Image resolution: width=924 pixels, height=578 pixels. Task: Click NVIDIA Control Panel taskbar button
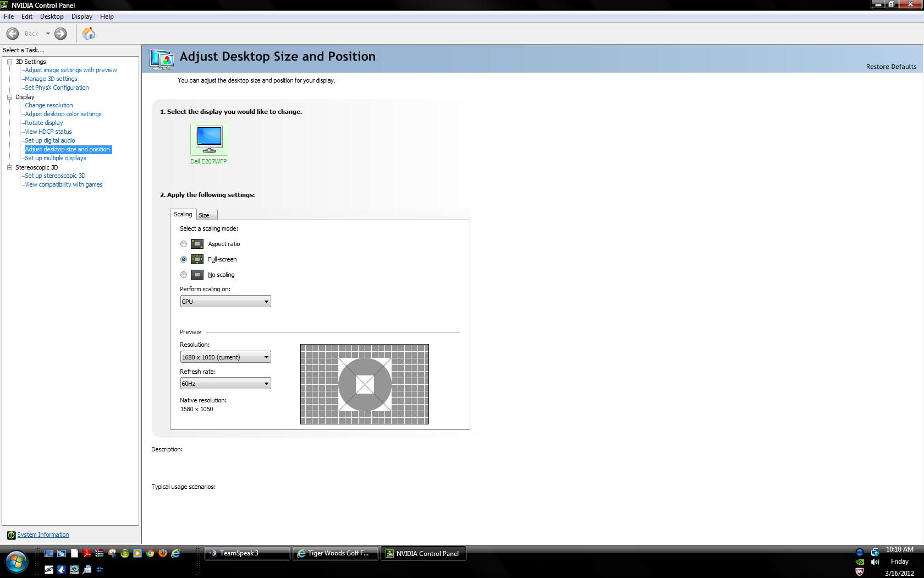[424, 553]
